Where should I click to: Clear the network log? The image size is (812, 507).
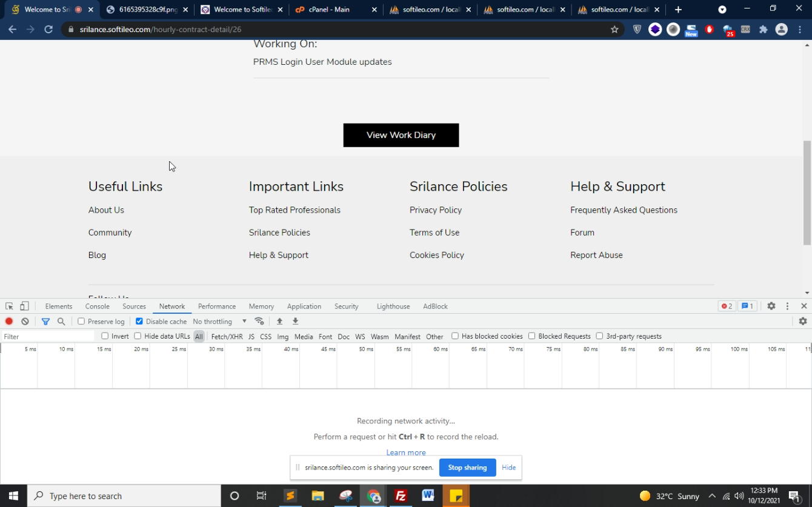tap(25, 322)
